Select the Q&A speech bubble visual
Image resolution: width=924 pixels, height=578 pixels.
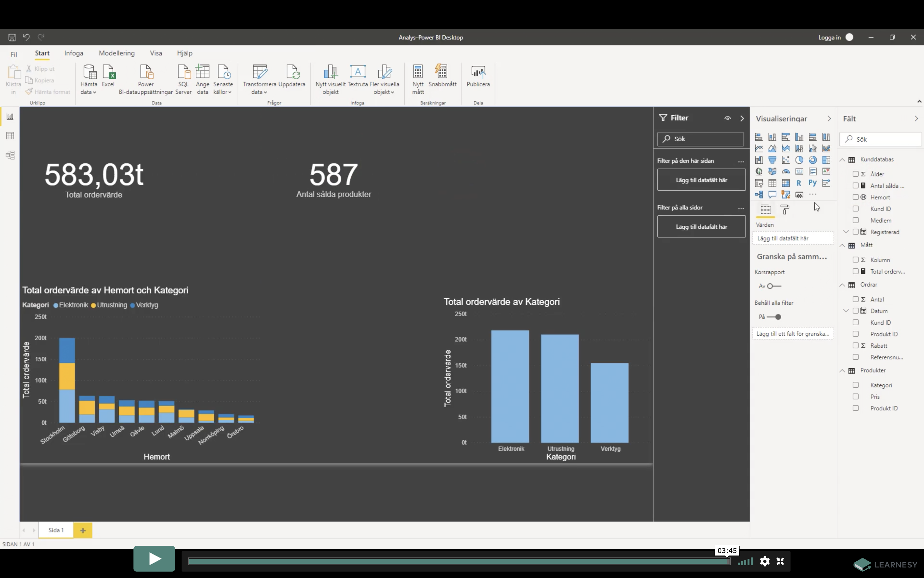pos(772,195)
